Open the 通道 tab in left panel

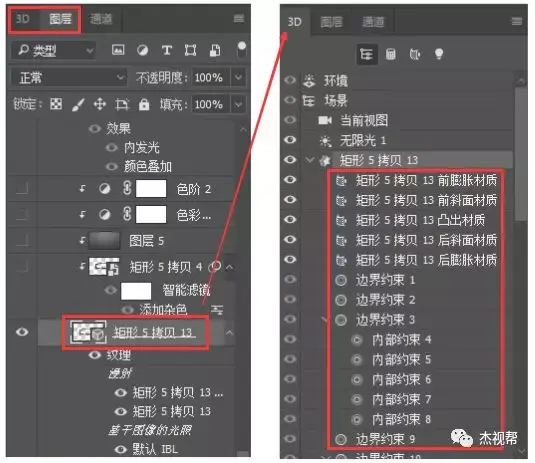pyautogui.click(x=101, y=18)
